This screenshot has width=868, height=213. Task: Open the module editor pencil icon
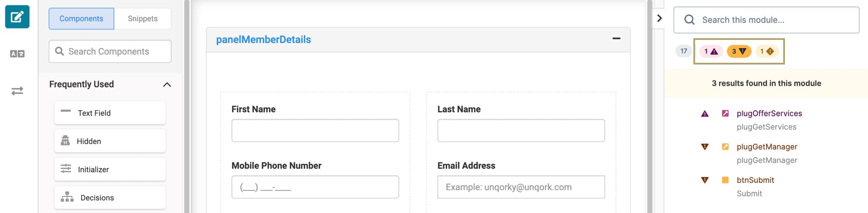tap(17, 17)
